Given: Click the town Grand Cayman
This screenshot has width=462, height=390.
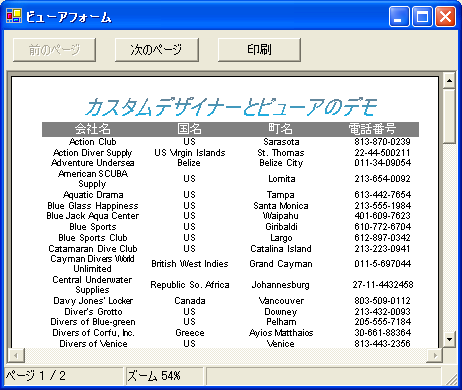Looking at the screenshot, I should 281,264.
